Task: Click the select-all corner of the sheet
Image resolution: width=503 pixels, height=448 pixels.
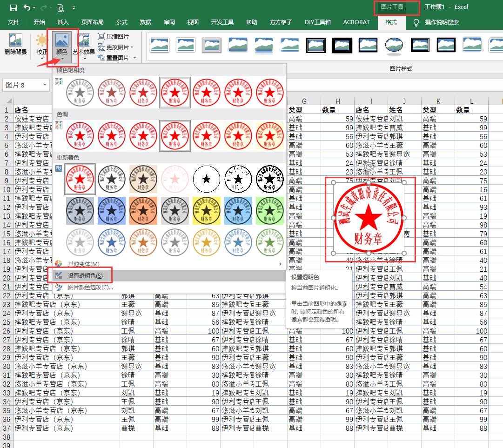Action: 8,100
